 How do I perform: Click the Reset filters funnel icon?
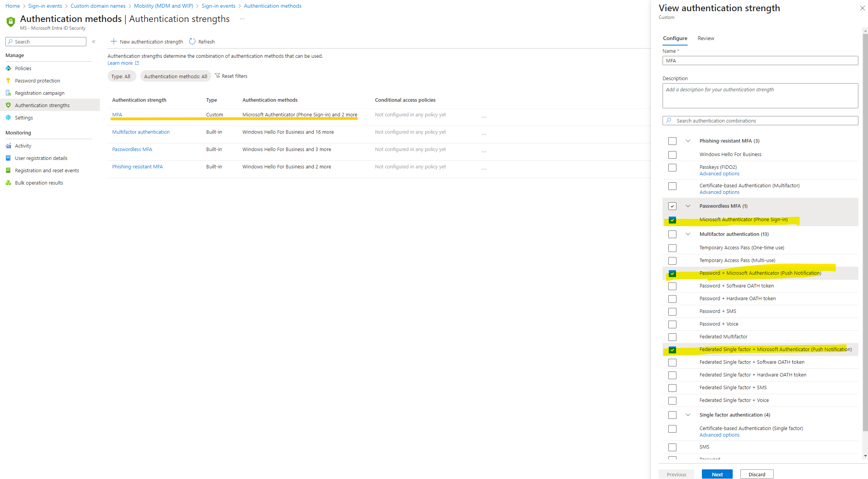click(217, 76)
